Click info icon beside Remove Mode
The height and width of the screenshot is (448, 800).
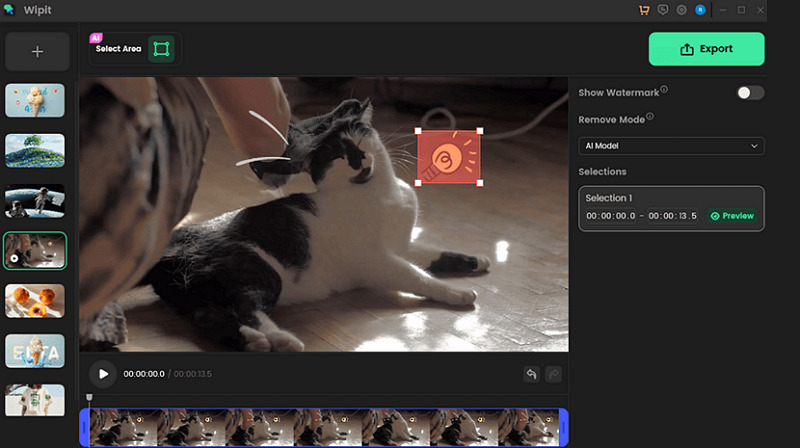(649, 116)
